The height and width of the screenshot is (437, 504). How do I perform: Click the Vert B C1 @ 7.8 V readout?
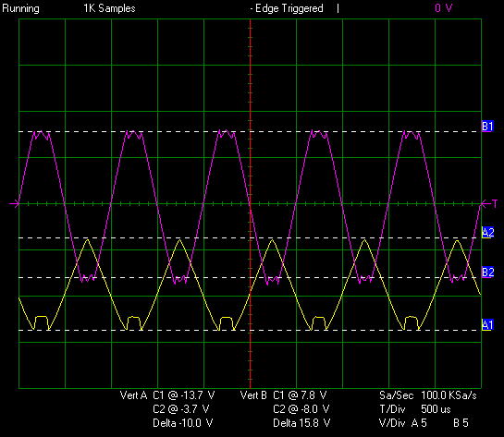point(284,395)
